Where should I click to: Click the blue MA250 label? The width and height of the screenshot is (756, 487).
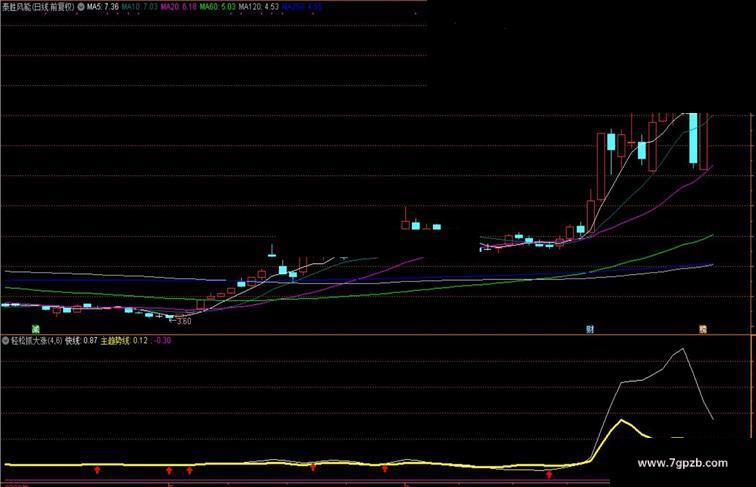click(x=302, y=7)
